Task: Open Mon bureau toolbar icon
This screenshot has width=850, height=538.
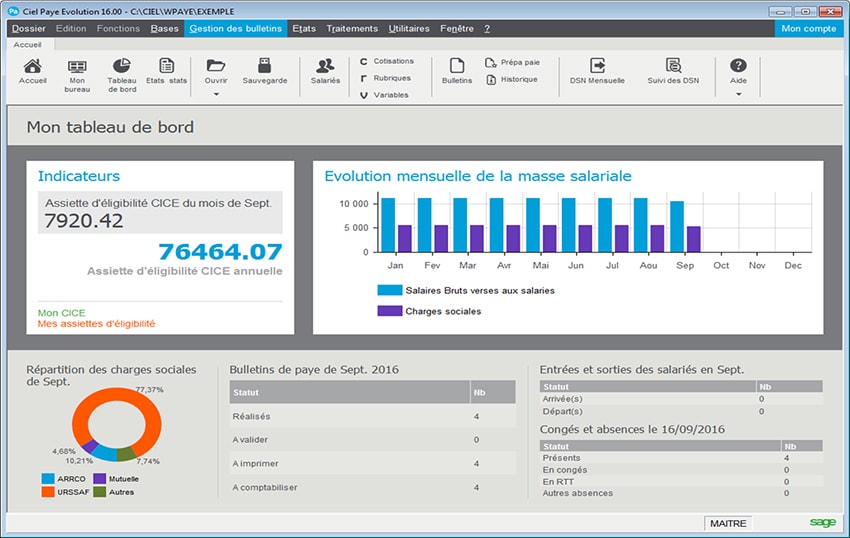Action: [x=77, y=66]
